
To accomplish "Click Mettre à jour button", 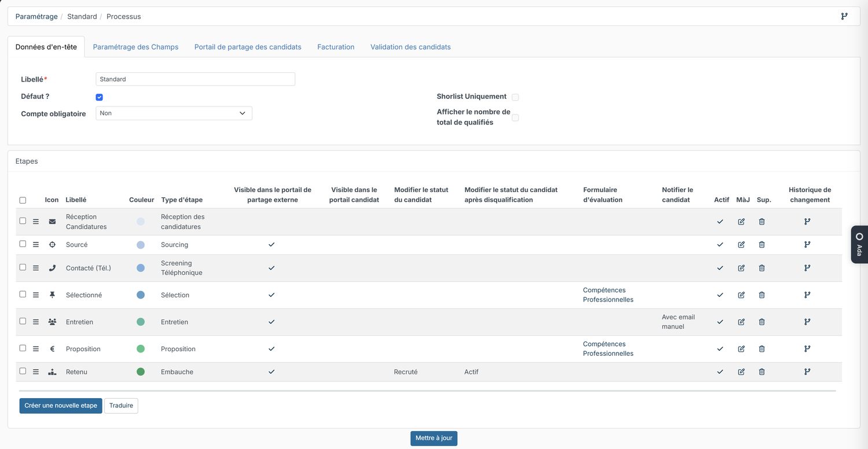I will click(x=434, y=438).
